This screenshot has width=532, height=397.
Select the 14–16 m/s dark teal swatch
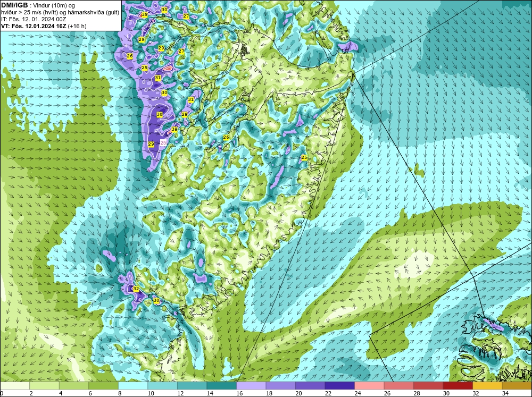tap(221, 386)
